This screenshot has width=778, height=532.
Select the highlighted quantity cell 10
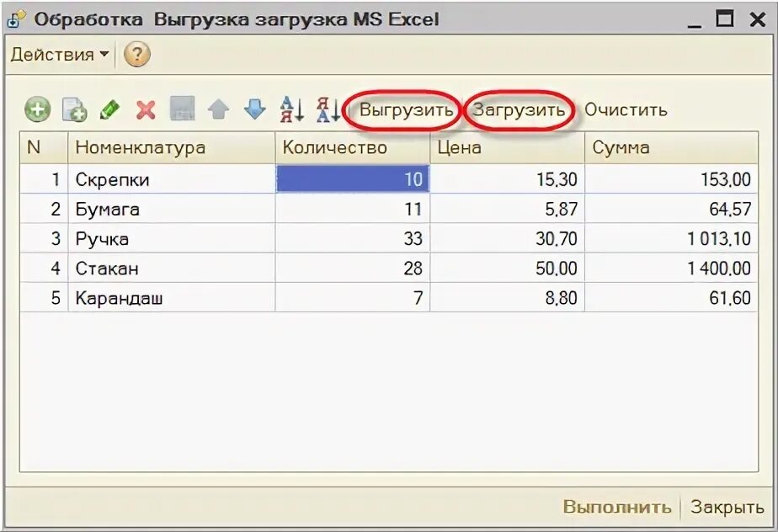[352, 179]
